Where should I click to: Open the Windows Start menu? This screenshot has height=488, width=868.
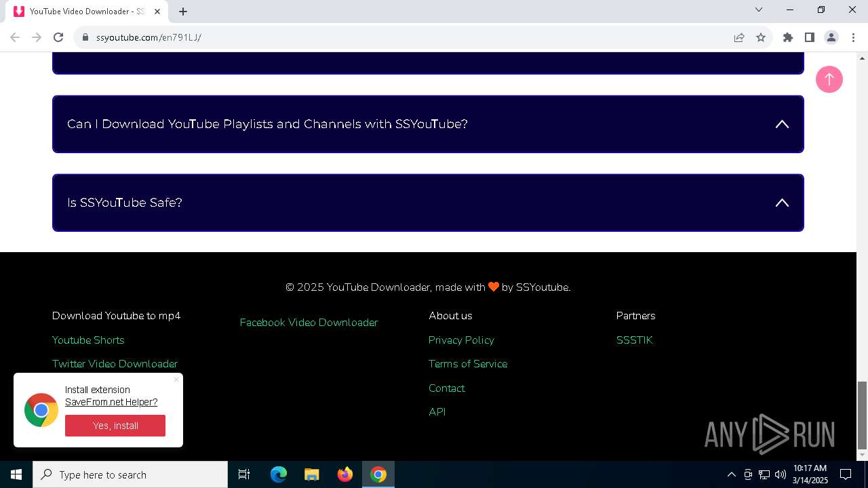pyautogui.click(x=16, y=474)
